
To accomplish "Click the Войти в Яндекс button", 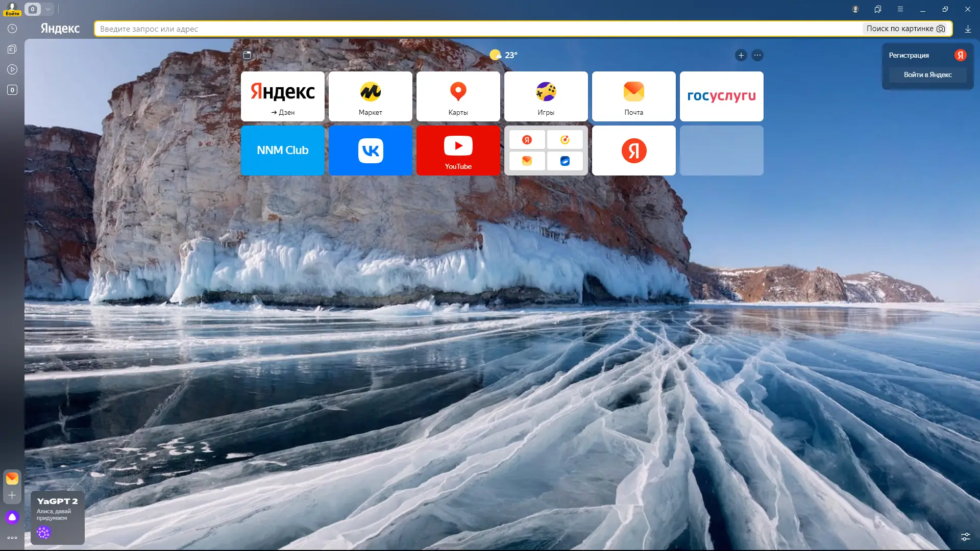I will click(x=927, y=74).
